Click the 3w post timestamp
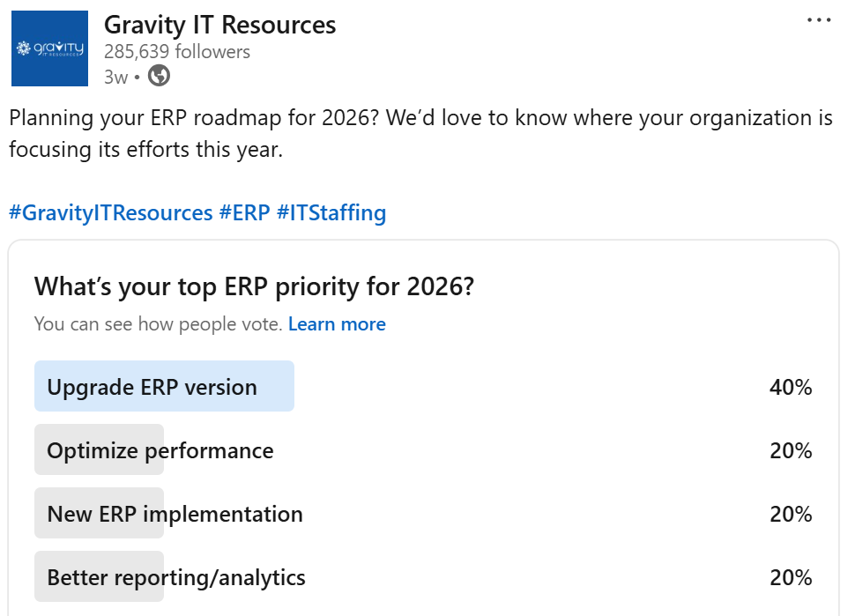The width and height of the screenshot is (855, 616). pyautogui.click(x=115, y=77)
